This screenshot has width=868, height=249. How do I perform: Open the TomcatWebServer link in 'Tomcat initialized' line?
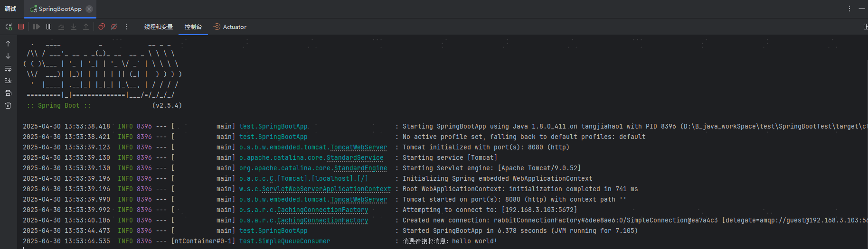coord(359,148)
